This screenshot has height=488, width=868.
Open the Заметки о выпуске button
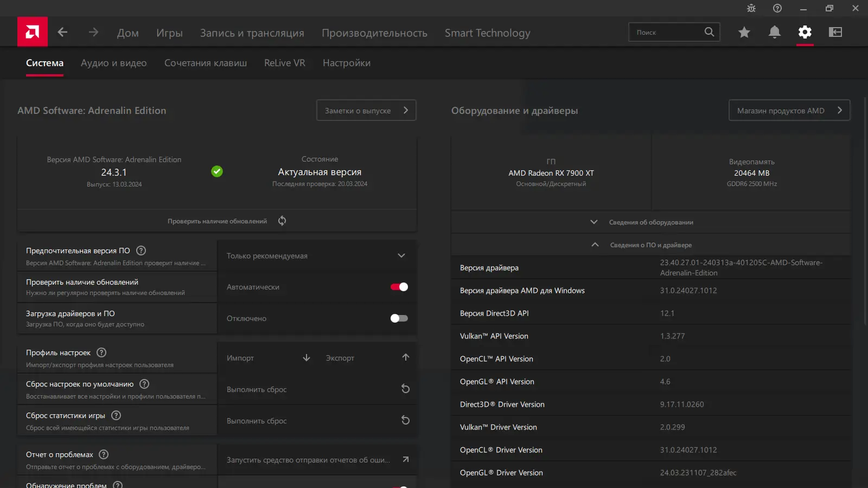(x=366, y=111)
